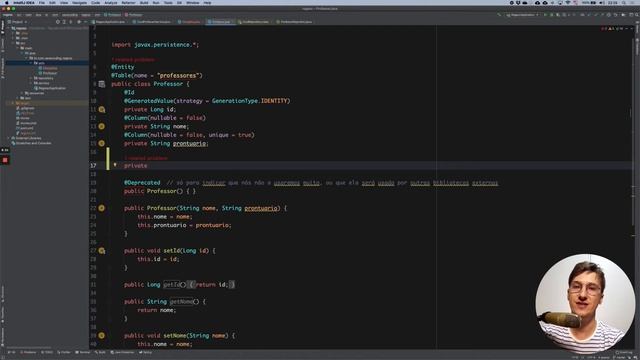Open the Navigate menu

[x=79, y=2]
